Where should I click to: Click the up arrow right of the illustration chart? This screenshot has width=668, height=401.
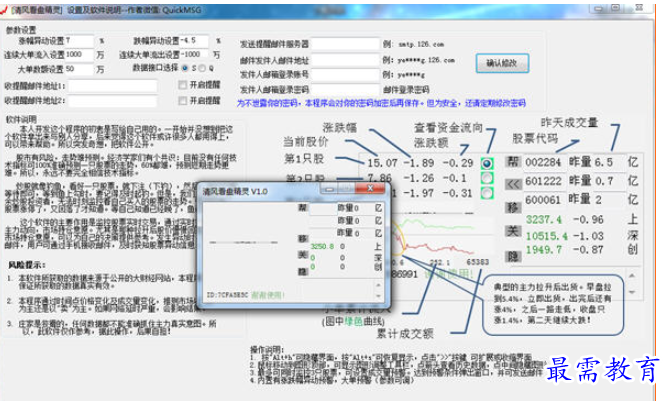pyautogui.click(x=632, y=276)
